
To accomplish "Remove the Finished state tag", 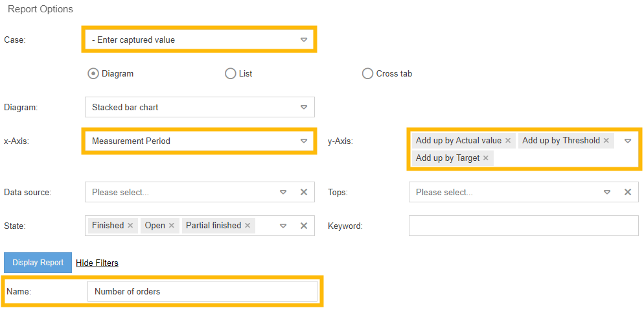I will click(130, 226).
